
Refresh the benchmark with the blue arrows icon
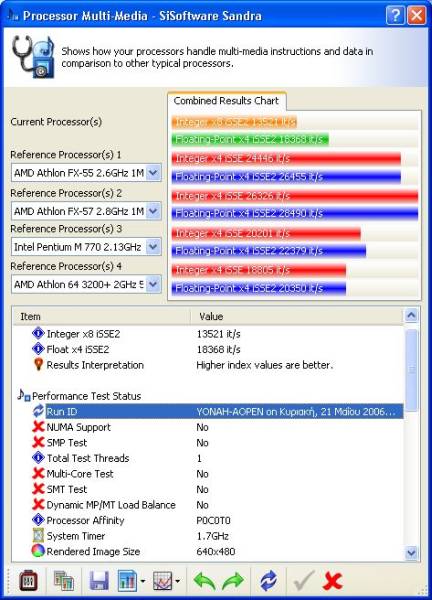point(269,581)
